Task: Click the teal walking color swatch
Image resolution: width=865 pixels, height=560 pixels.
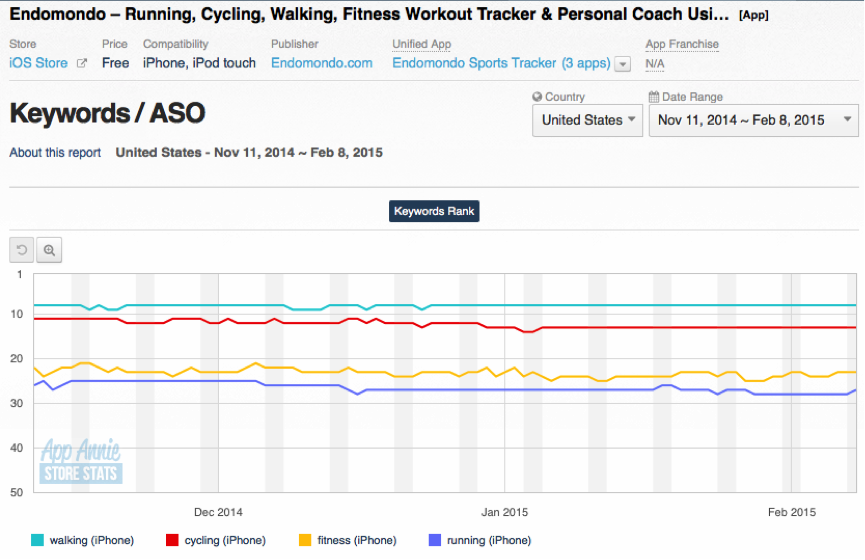Action: point(38,540)
